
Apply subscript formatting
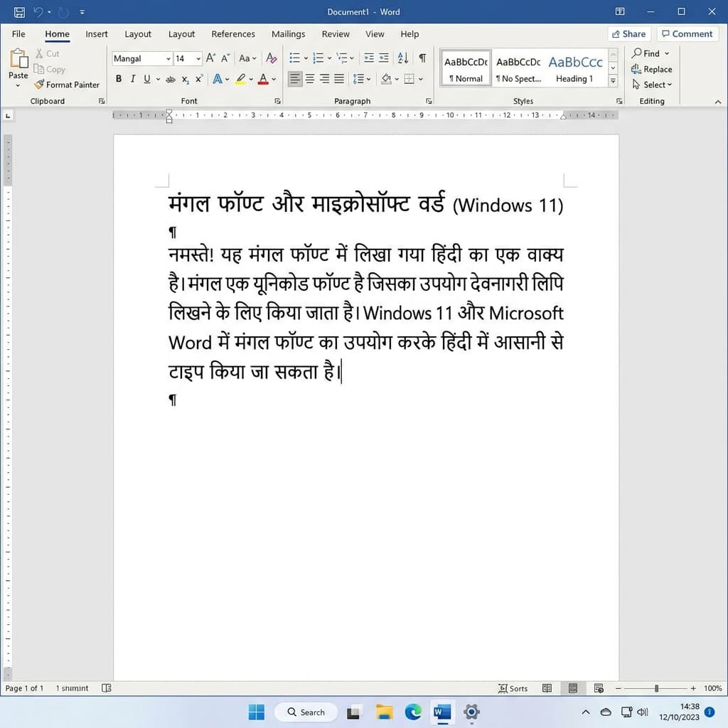click(186, 80)
